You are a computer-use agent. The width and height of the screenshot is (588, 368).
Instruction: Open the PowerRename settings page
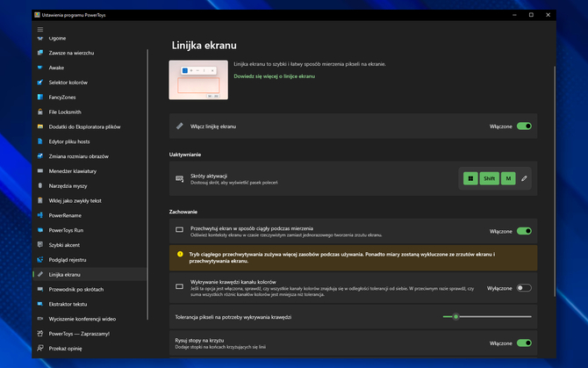[90, 215]
